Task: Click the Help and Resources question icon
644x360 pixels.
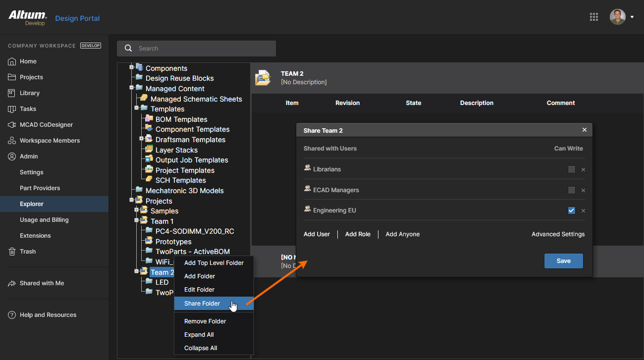Action: tap(12, 315)
